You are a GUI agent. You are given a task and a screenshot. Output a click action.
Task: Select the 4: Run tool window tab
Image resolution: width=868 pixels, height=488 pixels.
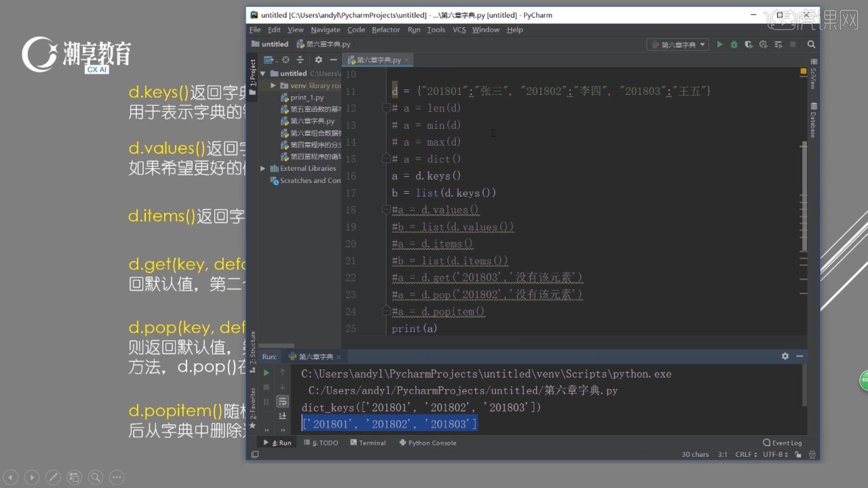point(278,443)
